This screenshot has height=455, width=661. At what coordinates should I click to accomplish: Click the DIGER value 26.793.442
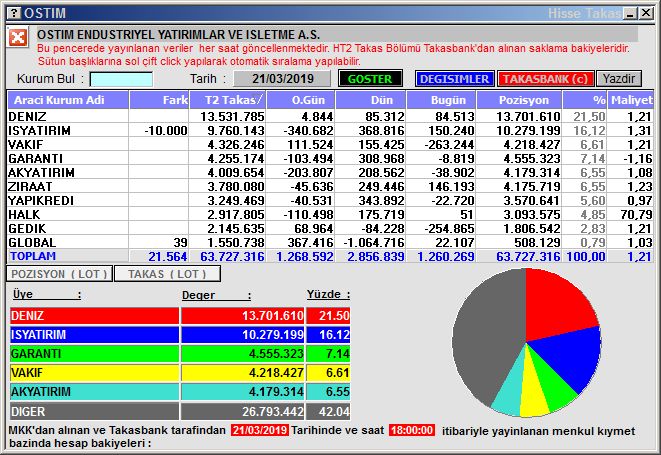273,411
